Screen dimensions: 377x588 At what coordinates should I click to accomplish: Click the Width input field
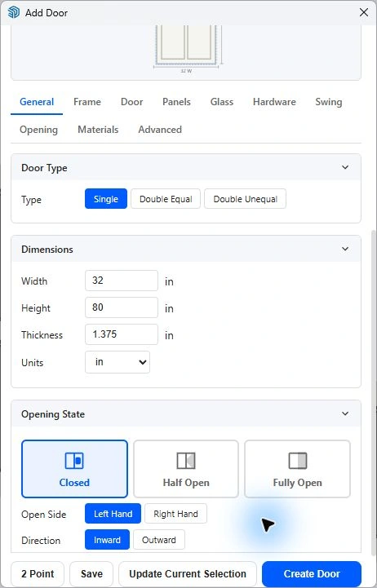pos(122,281)
